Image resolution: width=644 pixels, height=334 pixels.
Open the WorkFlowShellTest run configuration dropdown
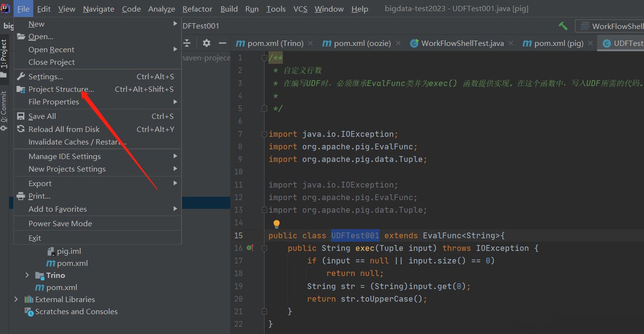(610, 26)
